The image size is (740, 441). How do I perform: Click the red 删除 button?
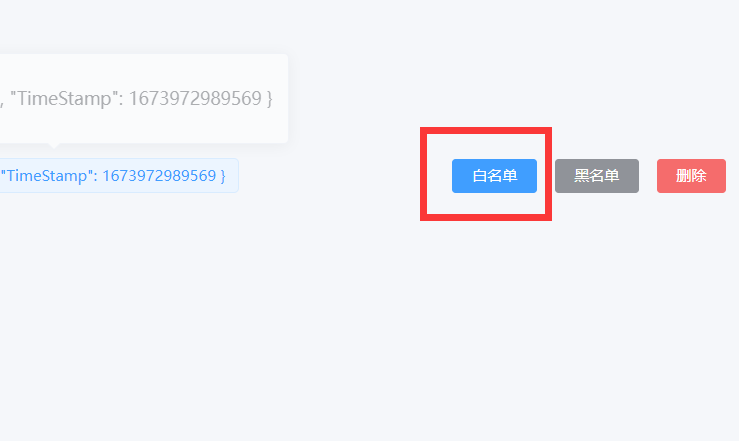pyautogui.click(x=691, y=176)
